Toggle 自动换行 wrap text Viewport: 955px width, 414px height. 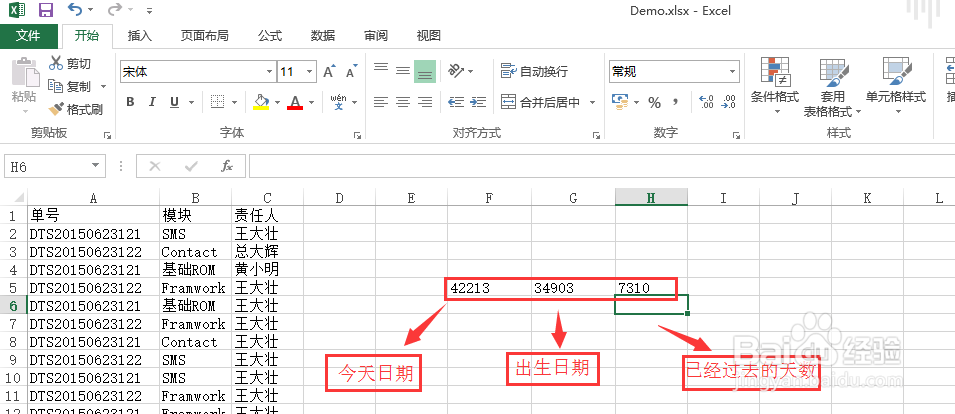[535, 71]
